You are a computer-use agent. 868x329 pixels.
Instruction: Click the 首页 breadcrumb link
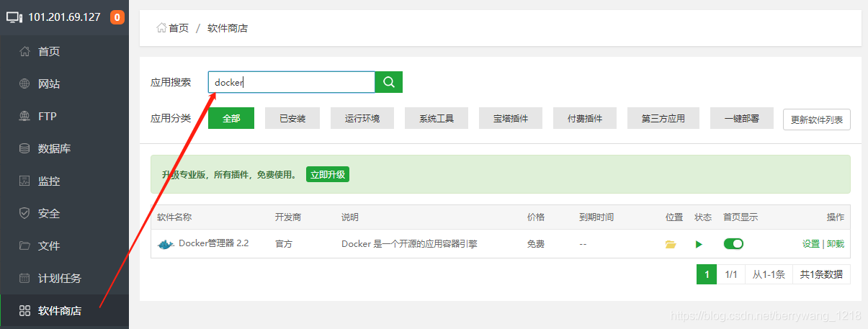179,28
